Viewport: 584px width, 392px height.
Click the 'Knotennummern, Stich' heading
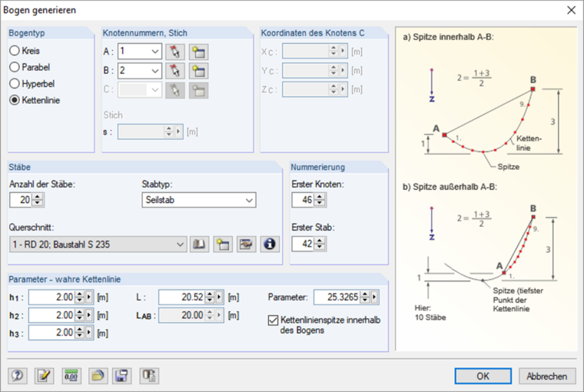[145, 33]
